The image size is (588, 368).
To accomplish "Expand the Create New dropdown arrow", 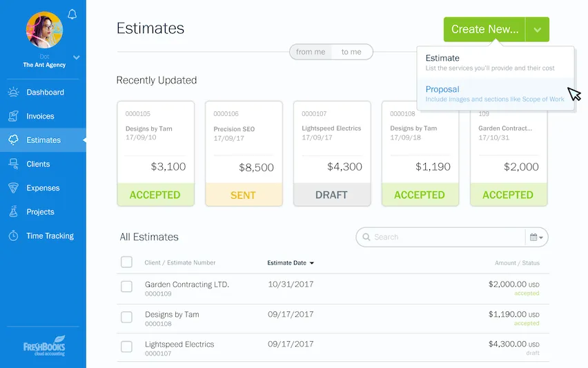I will coord(538,30).
